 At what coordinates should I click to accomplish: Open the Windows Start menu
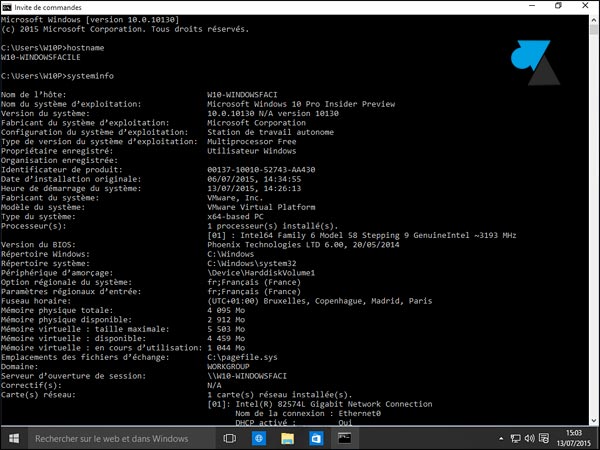pyautogui.click(x=14, y=439)
